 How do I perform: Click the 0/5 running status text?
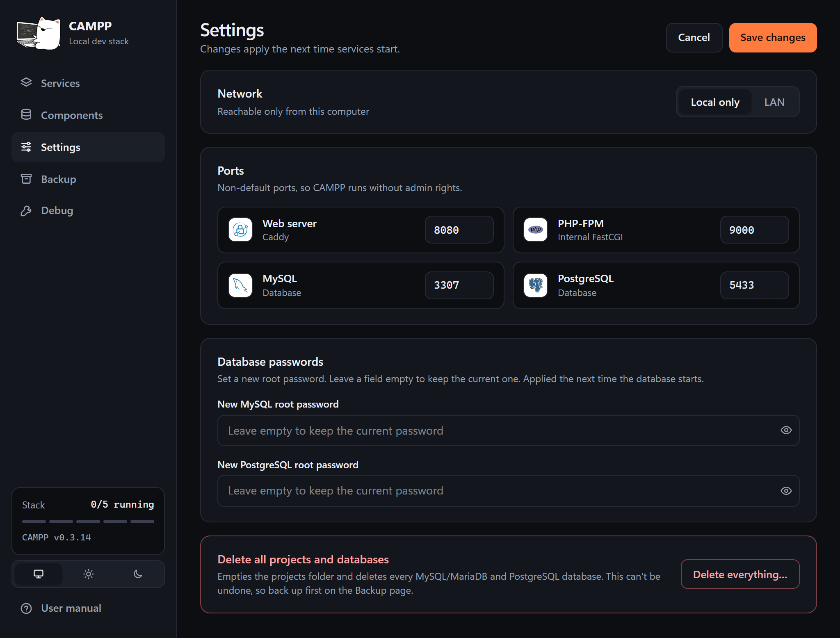[122, 504]
